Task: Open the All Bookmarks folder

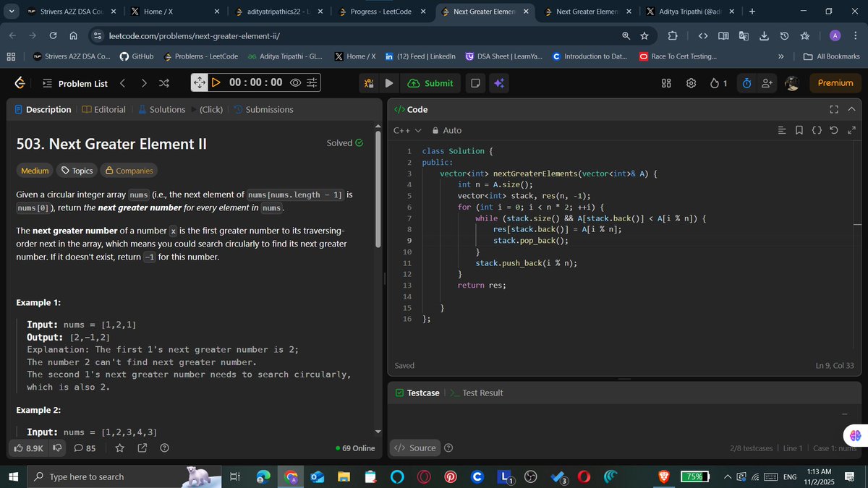Action: [x=832, y=56]
